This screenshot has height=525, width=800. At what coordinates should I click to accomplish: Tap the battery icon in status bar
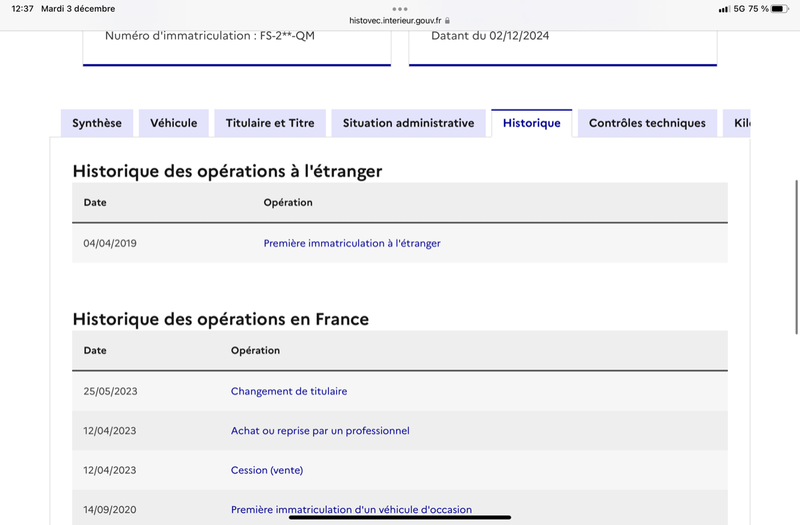click(x=780, y=9)
